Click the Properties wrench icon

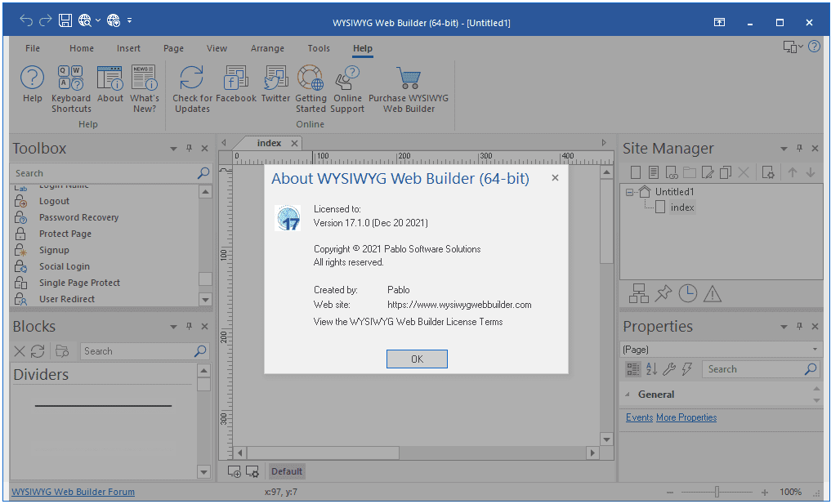point(669,369)
